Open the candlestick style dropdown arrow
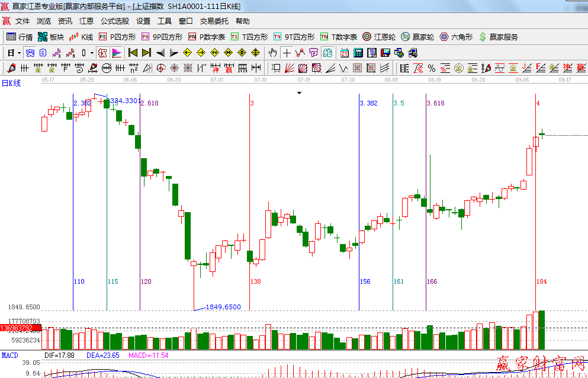The image size is (588, 378). coord(92,53)
